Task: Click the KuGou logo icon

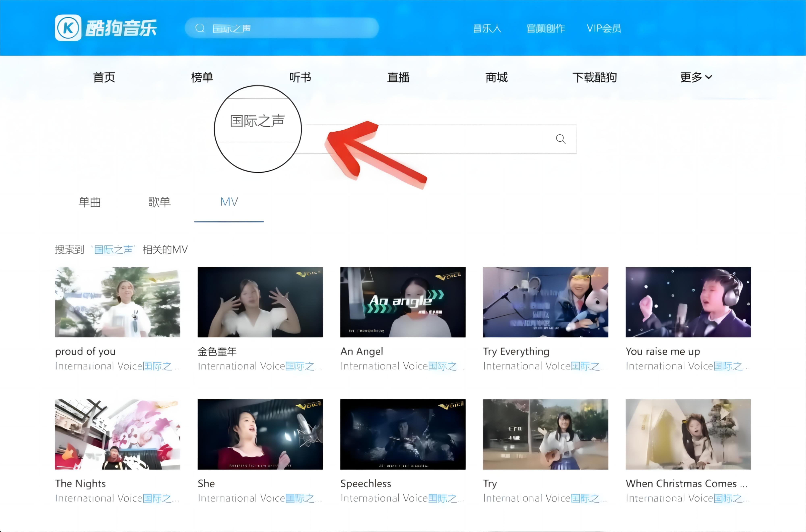Action: [x=68, y=28]
